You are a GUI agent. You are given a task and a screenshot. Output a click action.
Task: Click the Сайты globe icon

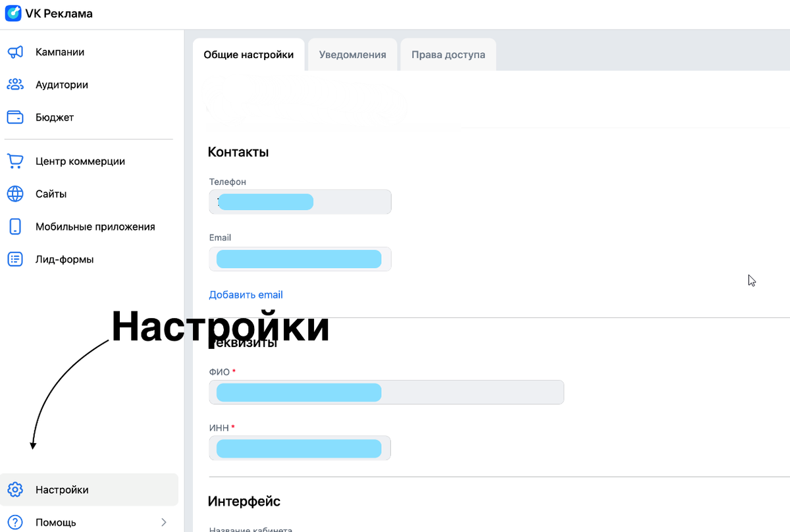(x=15, y=194)
